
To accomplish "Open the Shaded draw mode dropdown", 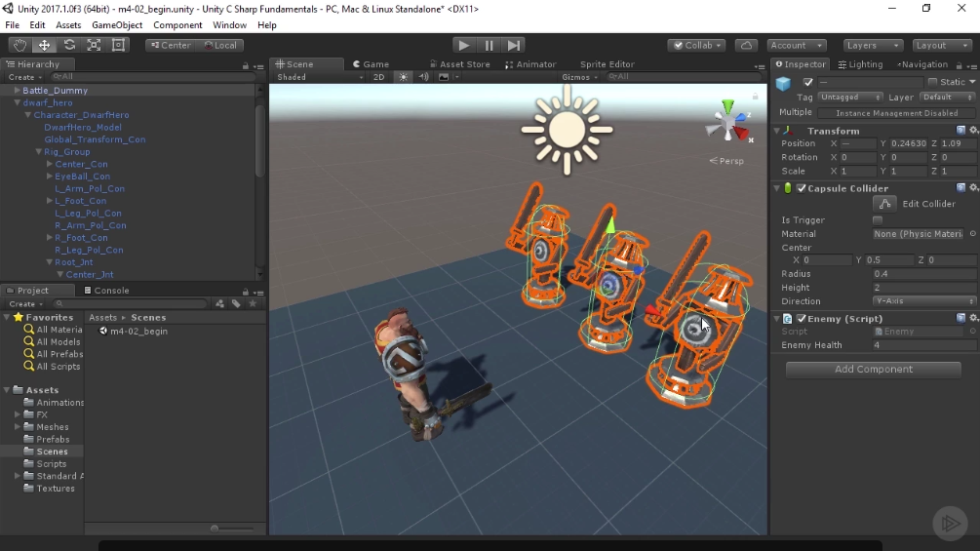I will (320, 77).
